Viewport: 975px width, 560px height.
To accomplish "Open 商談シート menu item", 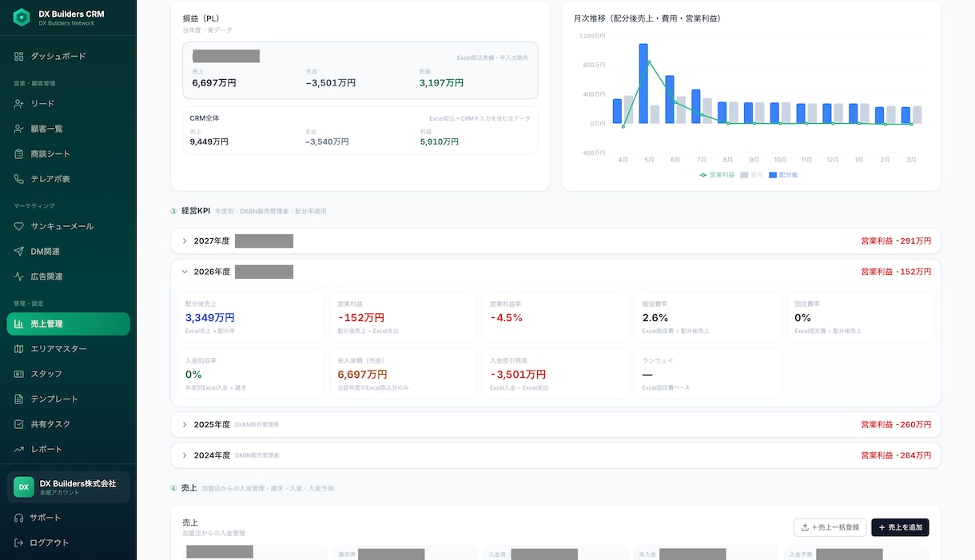I will point(68,153).
